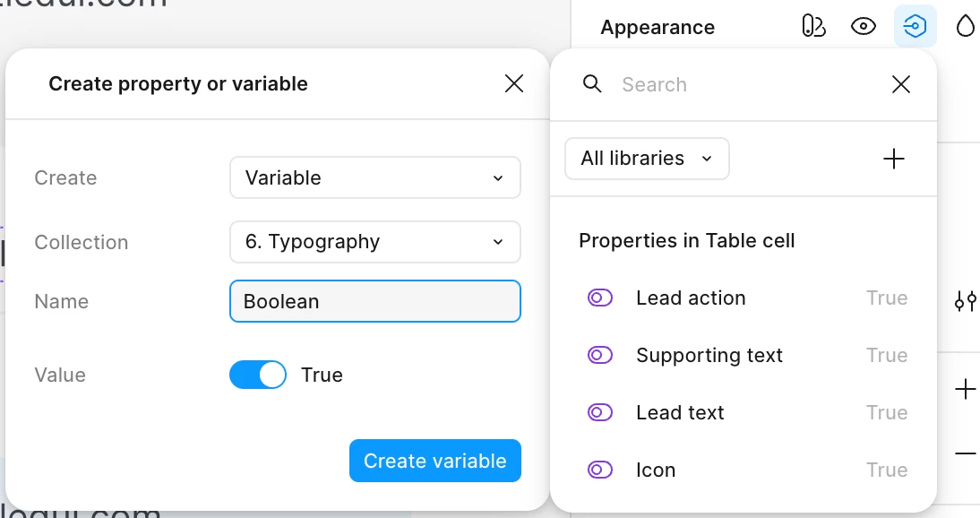
Task: Click the Name input field
Action: point(374,301)
